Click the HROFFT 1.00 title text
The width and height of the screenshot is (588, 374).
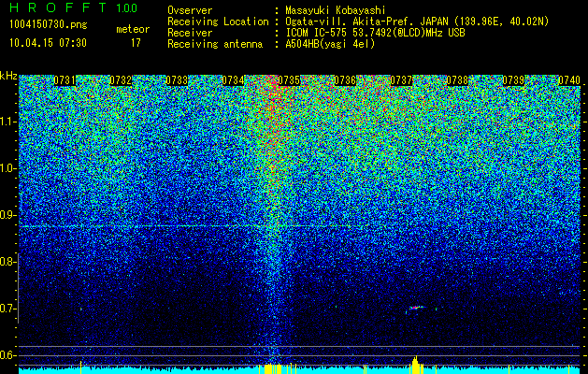(73, 7)
